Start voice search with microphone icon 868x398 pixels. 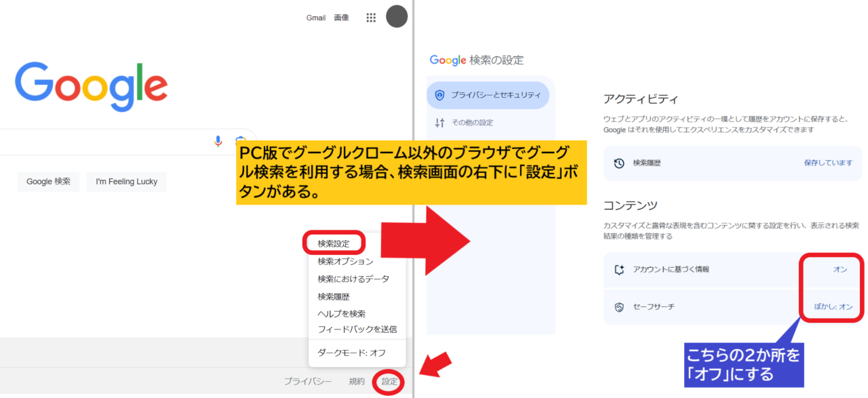(x=218, y=141)
